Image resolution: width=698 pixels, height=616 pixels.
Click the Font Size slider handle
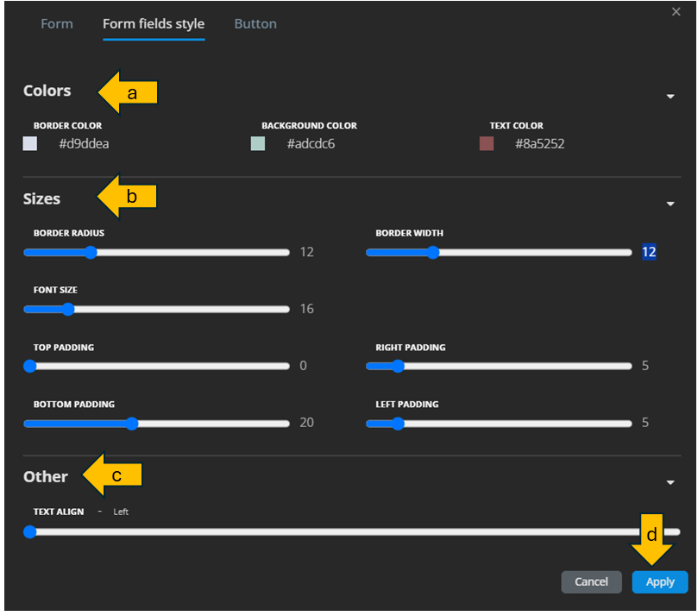point(68,310)
